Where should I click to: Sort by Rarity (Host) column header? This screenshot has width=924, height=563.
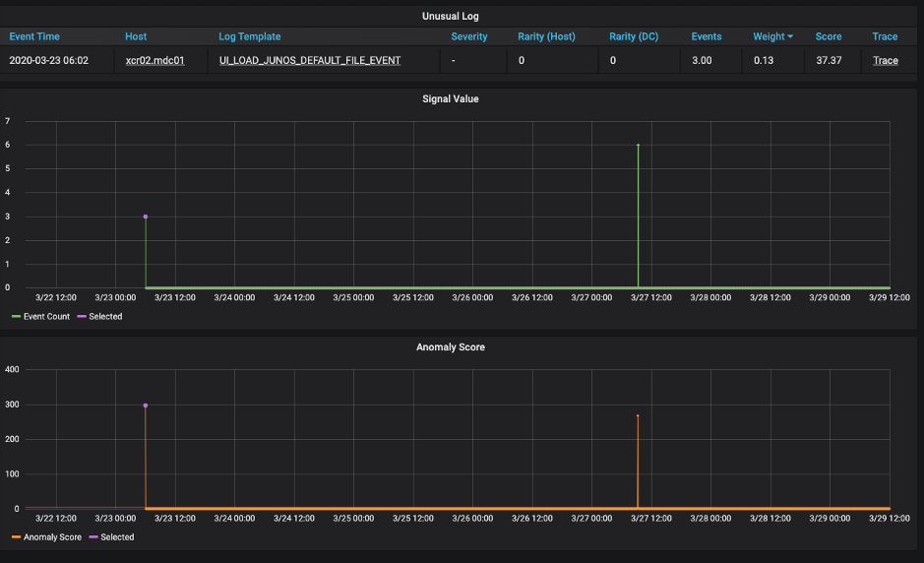(x=546, y=36)
